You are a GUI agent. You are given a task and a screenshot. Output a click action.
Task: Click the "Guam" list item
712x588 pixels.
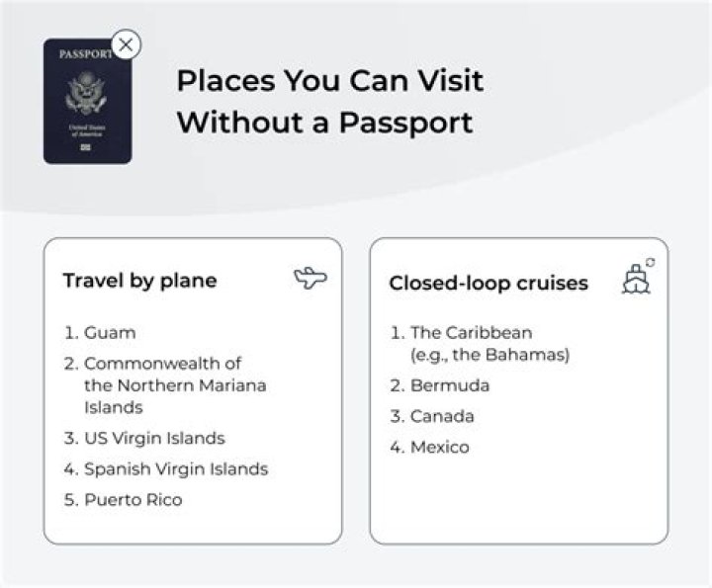point(109,333)
